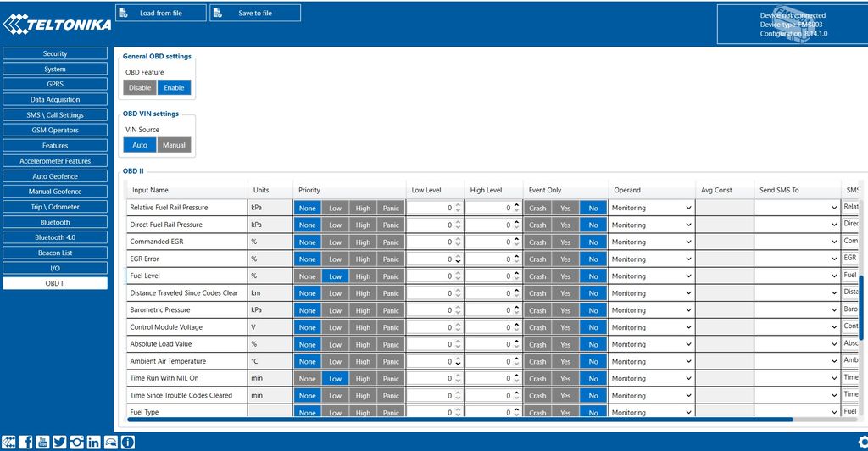The image size is (868, 451).
Task: Open the System section
Action: click(x=55, y=70)
